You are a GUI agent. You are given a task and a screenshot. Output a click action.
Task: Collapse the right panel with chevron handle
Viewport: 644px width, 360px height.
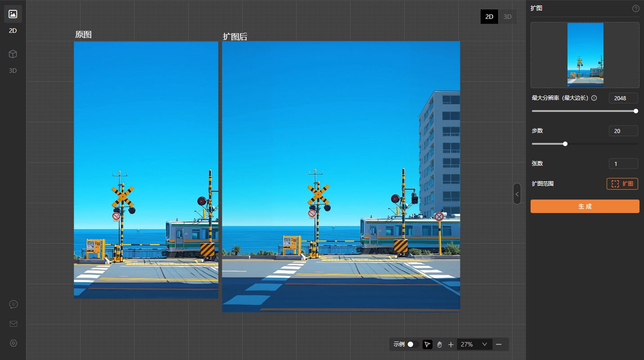517,194
